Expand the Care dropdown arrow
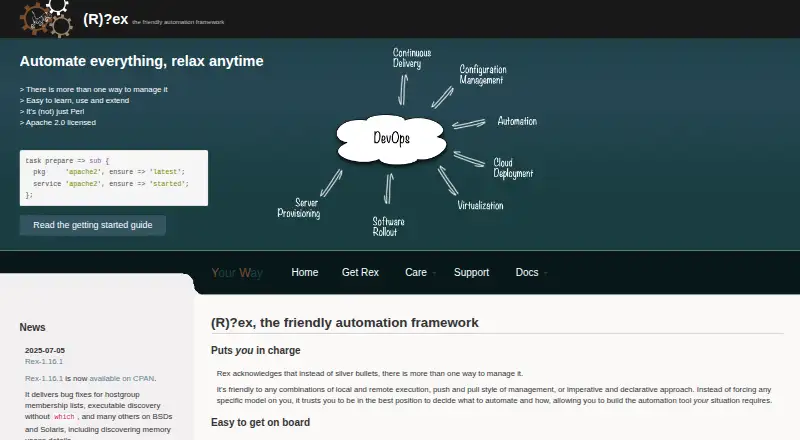 click(x=434, y=274)
